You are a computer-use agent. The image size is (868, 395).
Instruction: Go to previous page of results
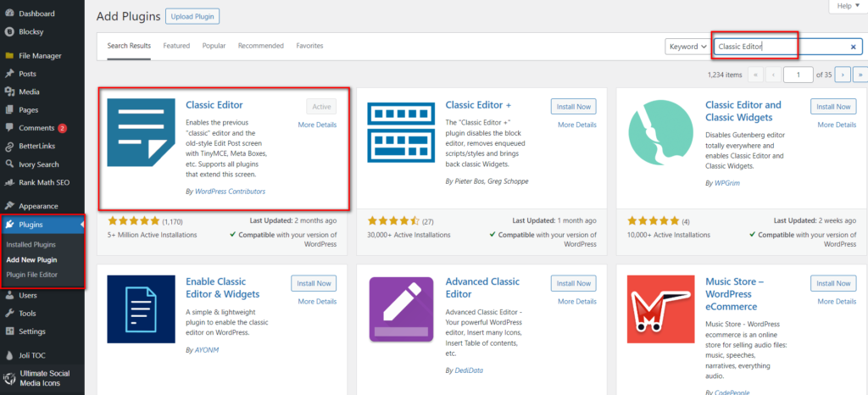point(774,74)
